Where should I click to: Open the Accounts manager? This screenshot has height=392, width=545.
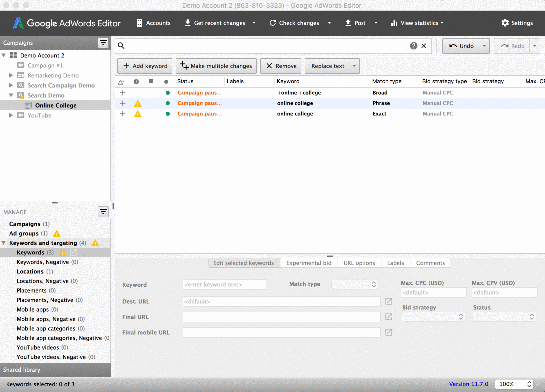click(x=153, y=23)
